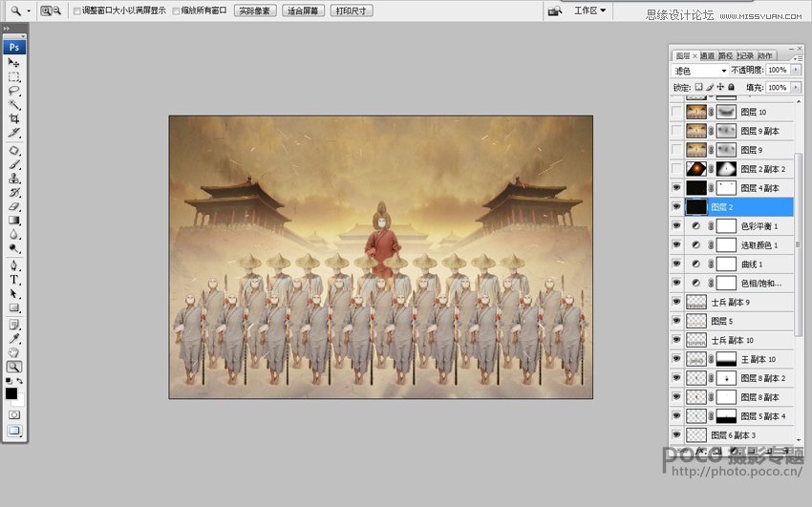Swap foreground and background colors
This screenshot has width=812, height=507.
[x=20, y=381]
